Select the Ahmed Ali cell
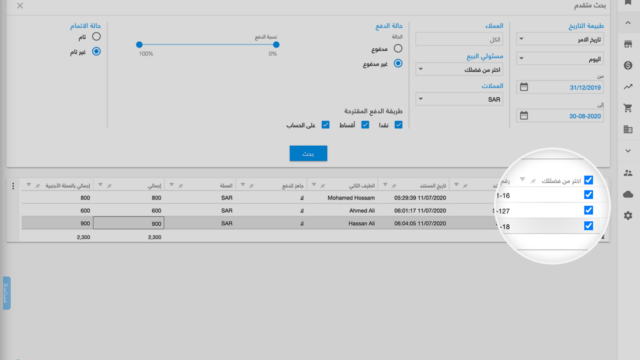Viewport: 640px width, 360px height. pos(342,211)
